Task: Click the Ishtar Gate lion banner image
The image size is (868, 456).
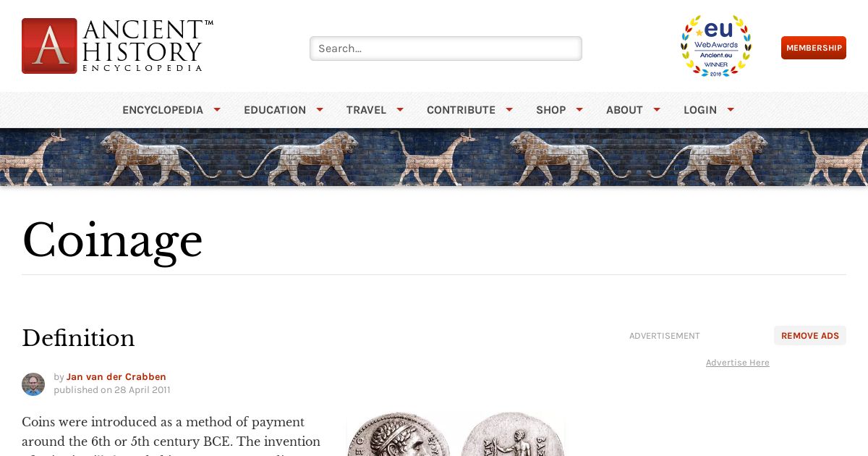Action: (x=434, y=157)
